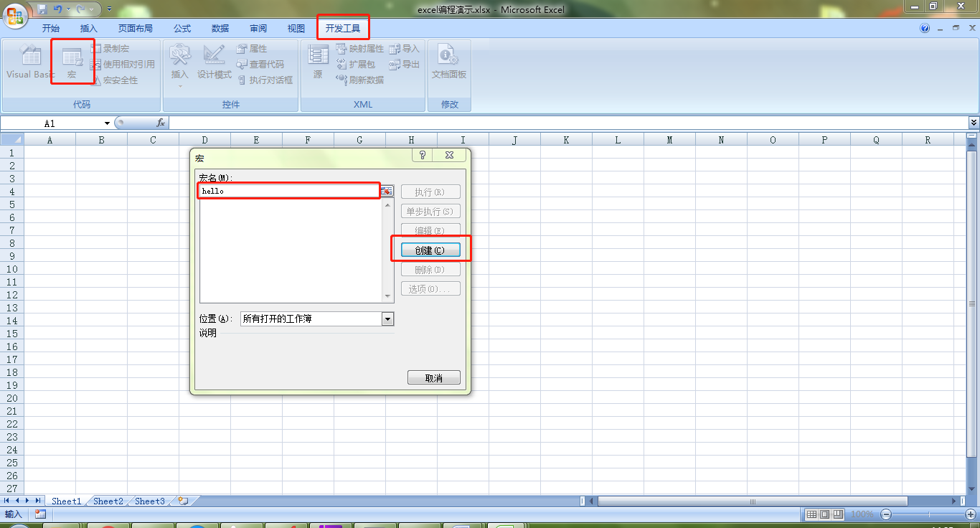980x528 pixels.
Task: Go to first sheet tab arrow
Action: point(7,501)
